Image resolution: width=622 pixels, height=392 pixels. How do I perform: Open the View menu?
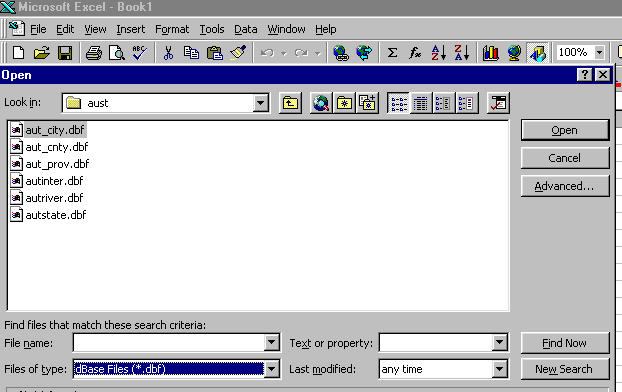click(95, 29)
